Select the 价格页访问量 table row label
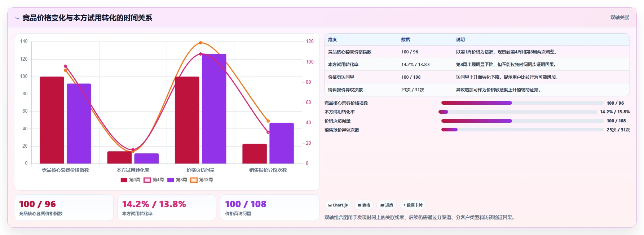 (x=341, y=77)
